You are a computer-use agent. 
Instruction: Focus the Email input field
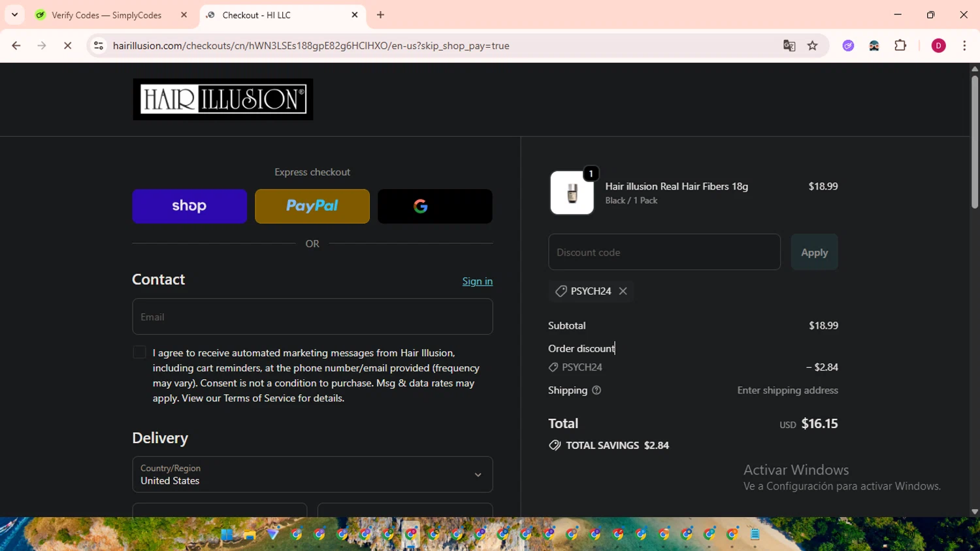312,316
